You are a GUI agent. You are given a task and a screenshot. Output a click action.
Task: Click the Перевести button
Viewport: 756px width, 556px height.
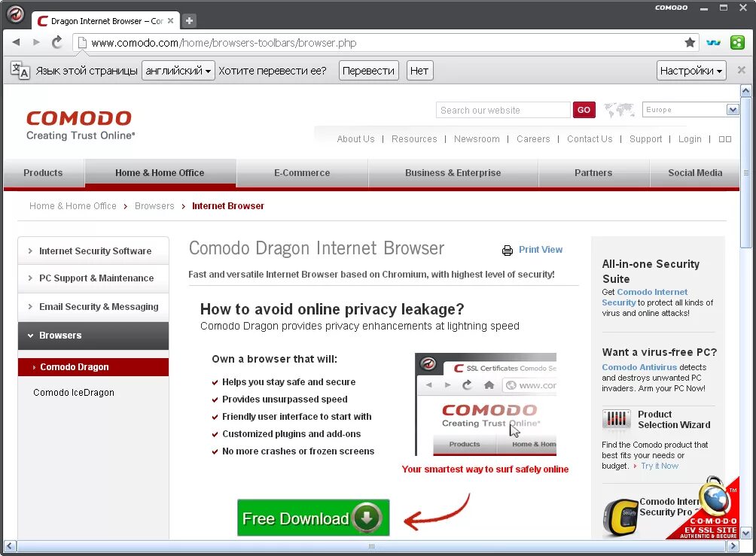pos(368,70)
